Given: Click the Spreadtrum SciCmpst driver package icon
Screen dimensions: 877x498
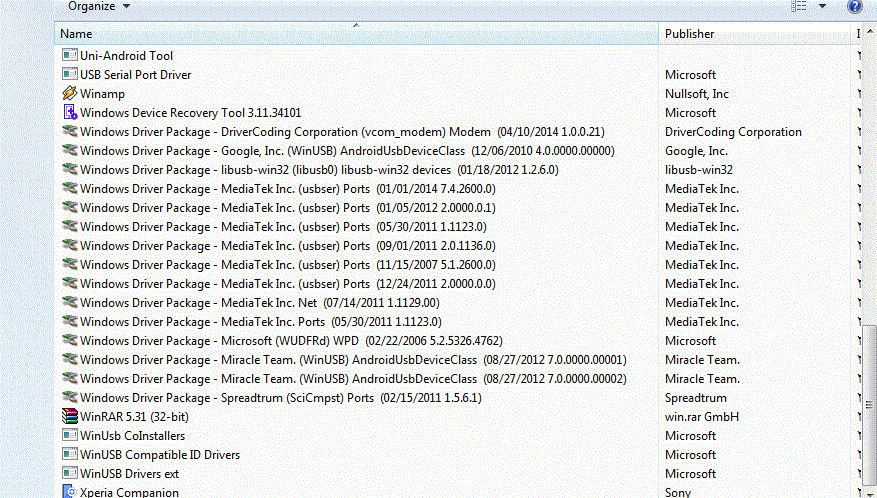Looking at the screenshot, I should click(69, 397).
